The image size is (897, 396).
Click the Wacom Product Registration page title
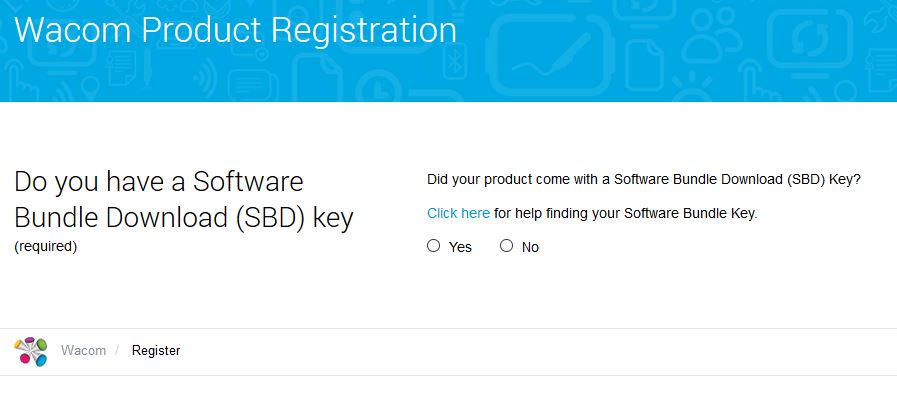click(236, 30)
